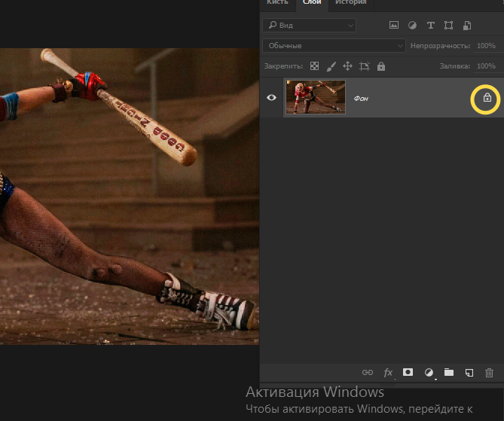Click the link layers chain icon
This screenshot has height=421, width=504.
368,373
